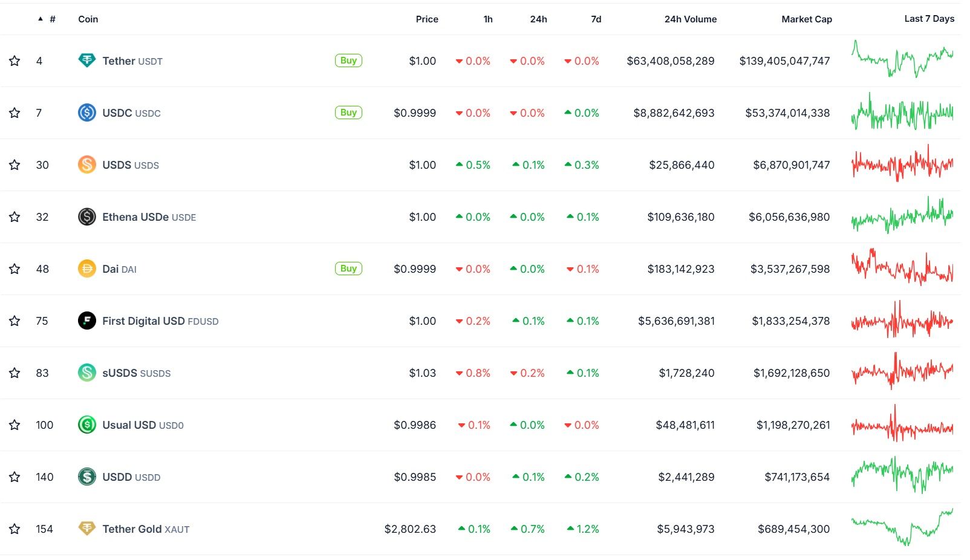Star the sUSDS row
This screenshot has height=560, width=970.
15,373
